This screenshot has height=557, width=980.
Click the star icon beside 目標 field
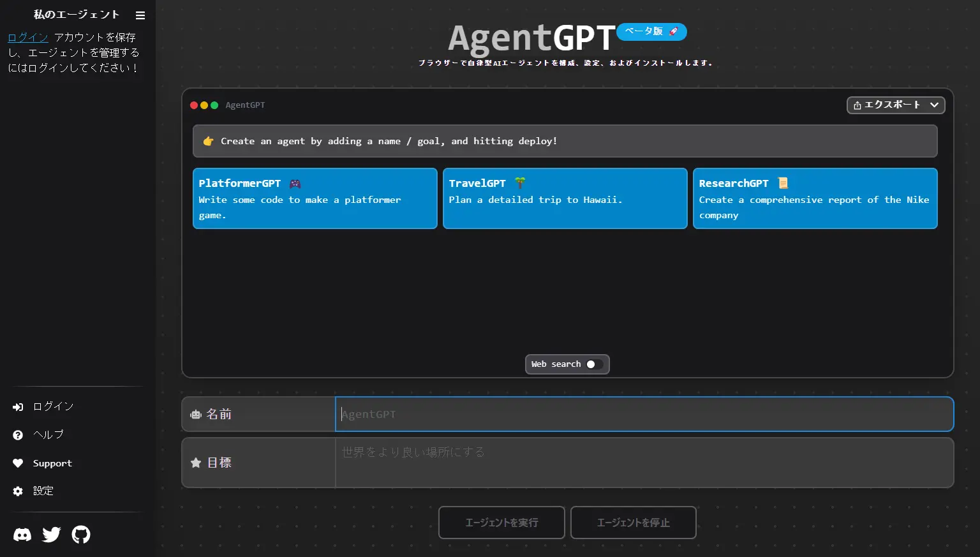196,463
